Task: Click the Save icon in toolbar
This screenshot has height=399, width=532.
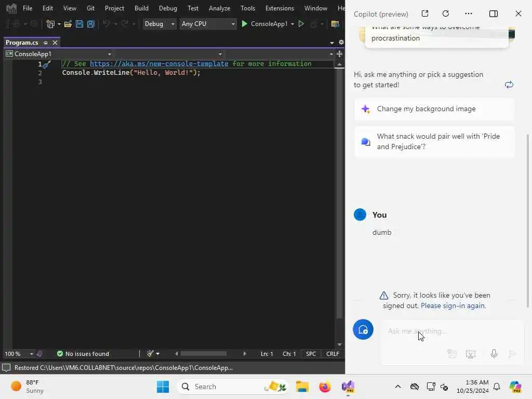Action: click(x=79, y=24)
